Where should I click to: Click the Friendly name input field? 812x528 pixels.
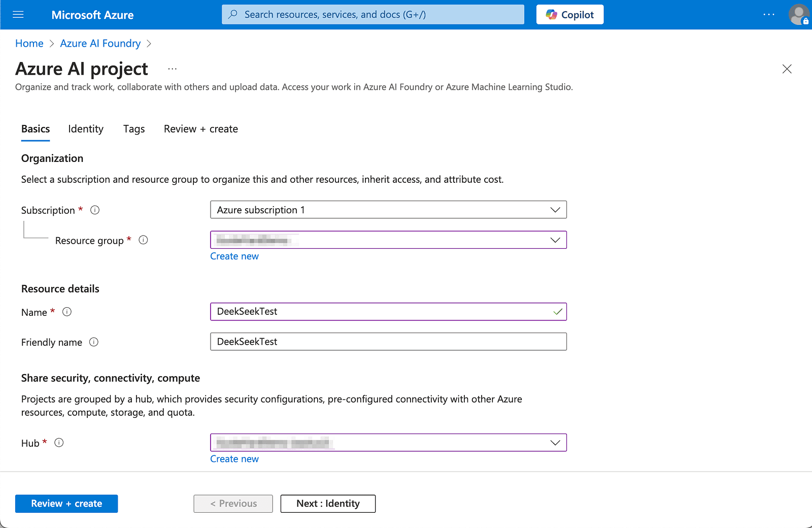388,342
